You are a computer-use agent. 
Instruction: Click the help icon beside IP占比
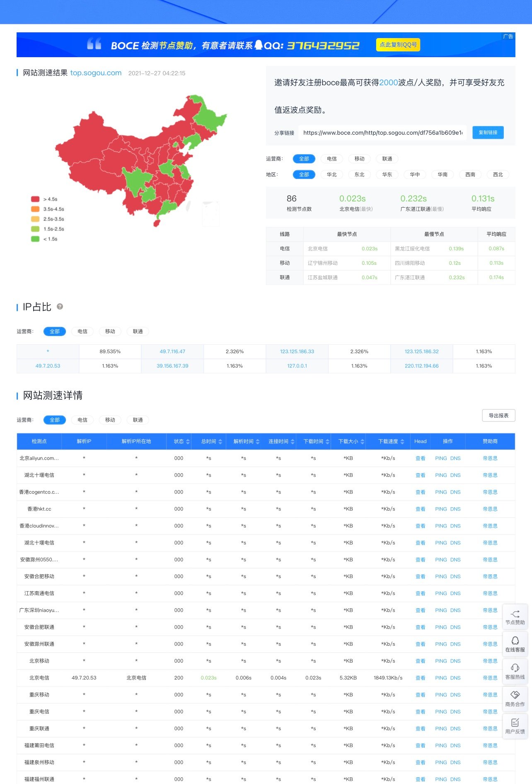[60, 307]
